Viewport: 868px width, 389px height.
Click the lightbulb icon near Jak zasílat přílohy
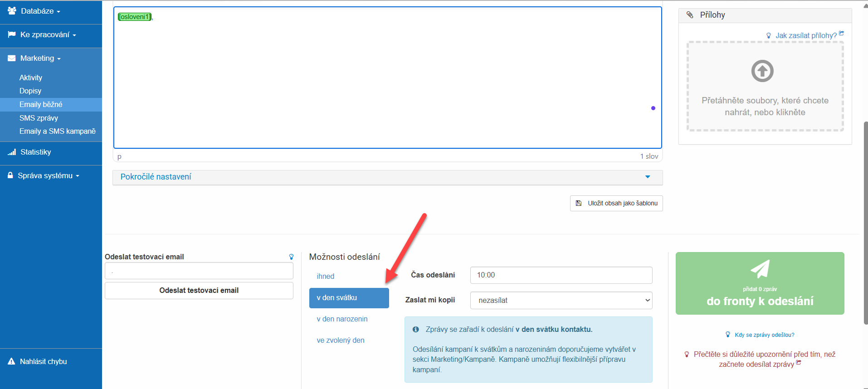[x=769, y=35]
